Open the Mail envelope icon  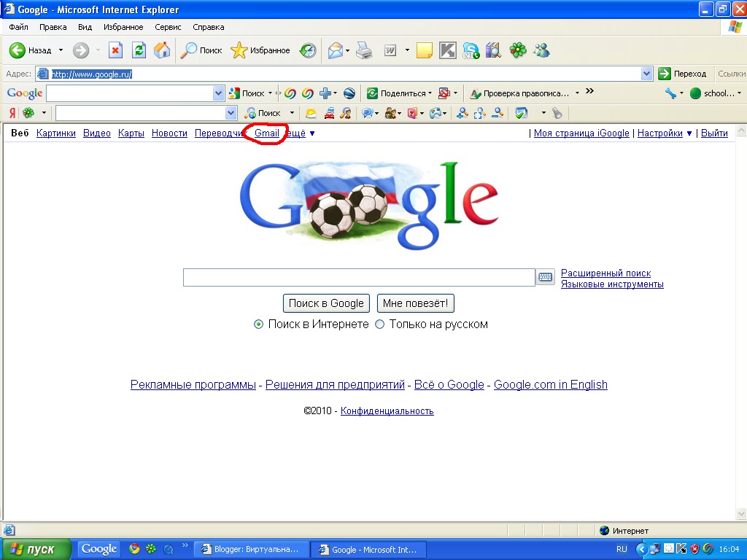(x=336, y=50)
